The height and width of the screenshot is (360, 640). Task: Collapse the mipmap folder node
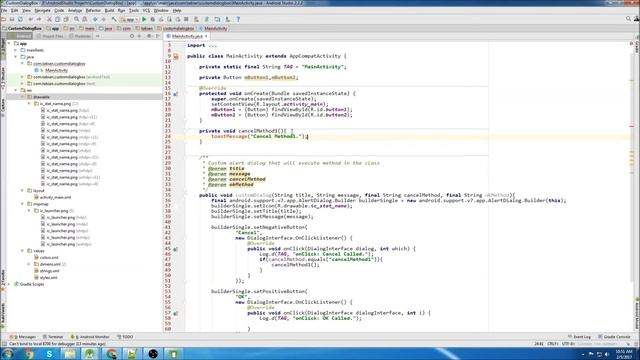coord(22,204)
